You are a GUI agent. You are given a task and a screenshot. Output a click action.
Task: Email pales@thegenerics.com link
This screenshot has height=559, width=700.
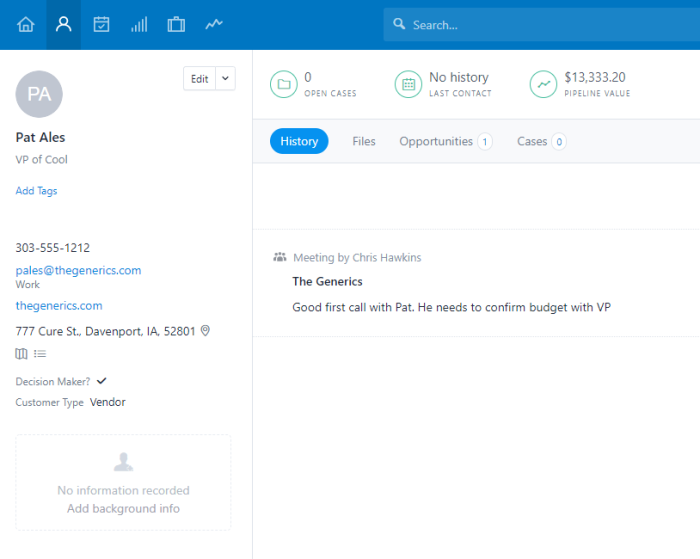click(x=78, y=270)
